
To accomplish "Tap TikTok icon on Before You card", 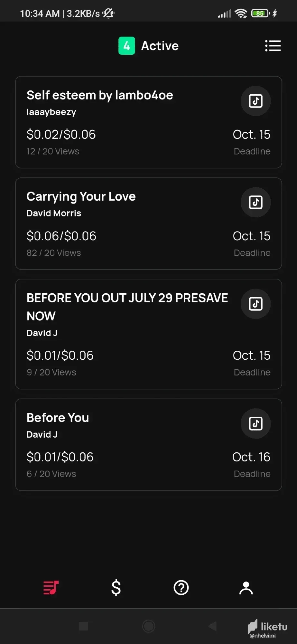I will point(255,424).
